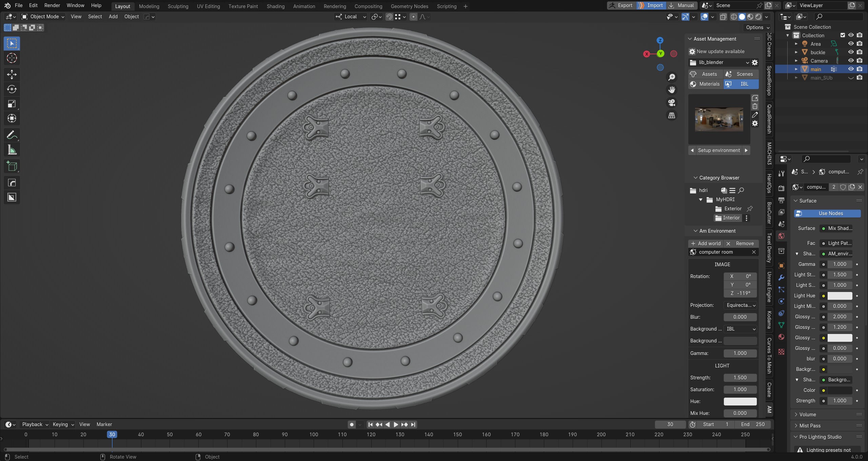868x461 pixels.
Task: Open the Object Mode dropdown
Action: pos(43,17)
